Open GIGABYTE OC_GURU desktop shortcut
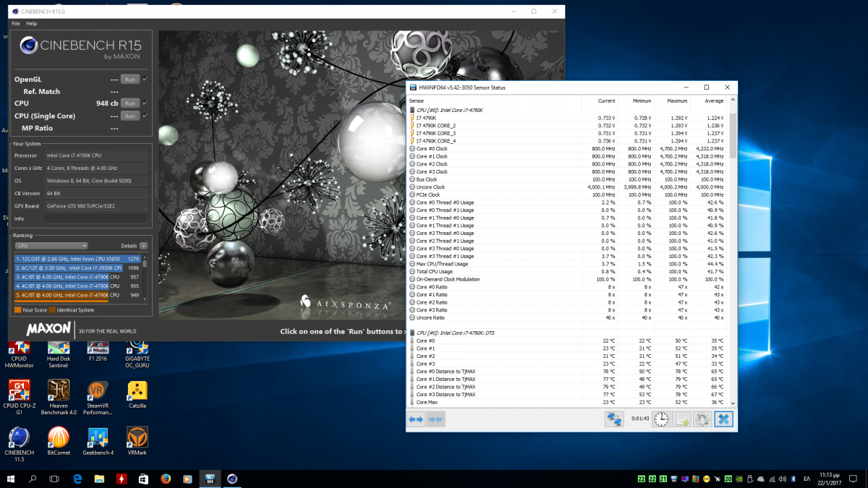This screenshot has height=488, width=868. coord(137,355)
